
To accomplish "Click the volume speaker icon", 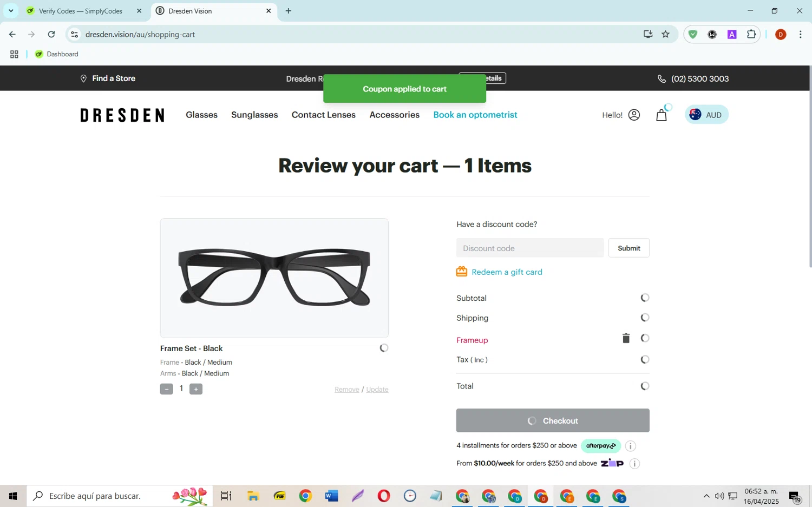I will 719,496.
